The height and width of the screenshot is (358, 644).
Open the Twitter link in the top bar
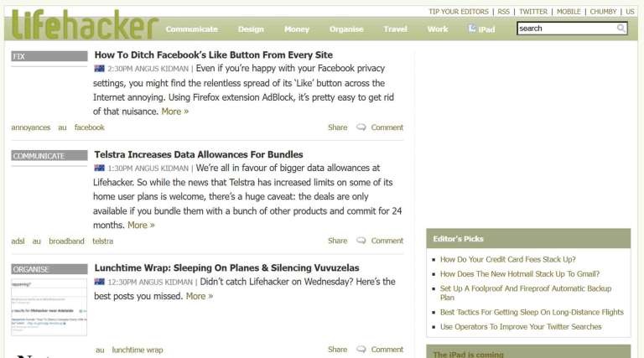[x=533, y=12]
